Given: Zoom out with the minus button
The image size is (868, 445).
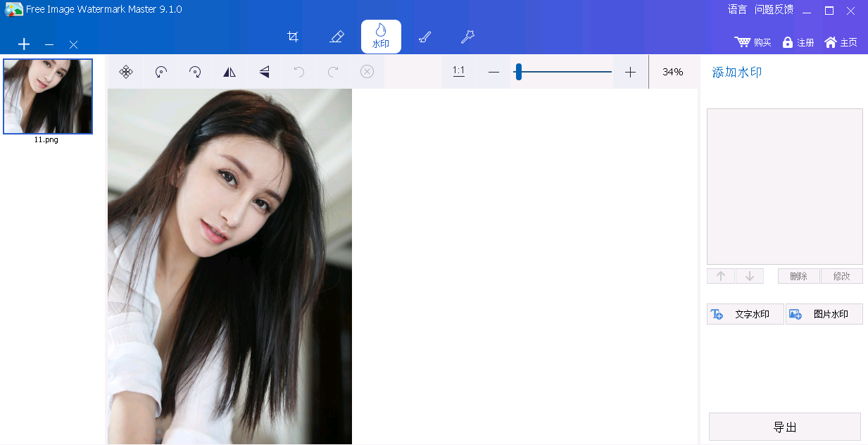Looking at the screenshot, I should coord(493,72).
